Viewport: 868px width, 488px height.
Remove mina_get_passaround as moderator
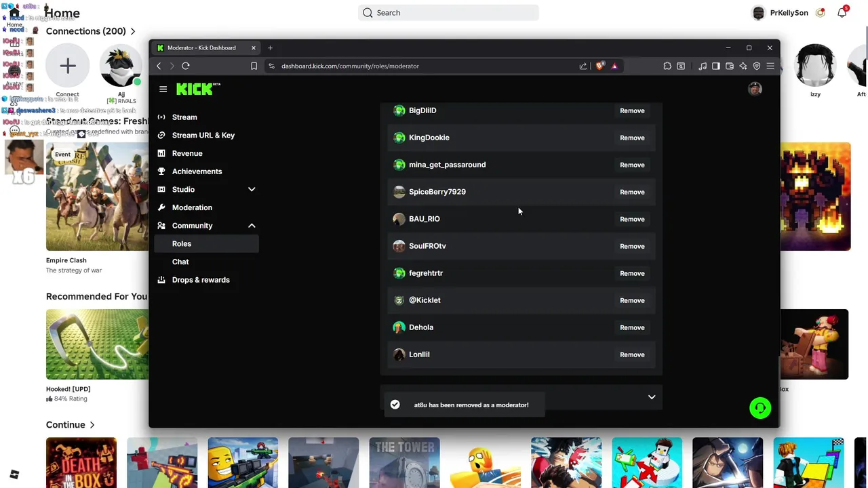tap(632, 165)
